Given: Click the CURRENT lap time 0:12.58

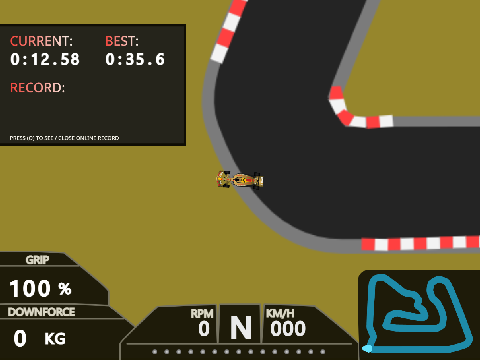Looking at the screenshot, I should click(45, 59).
